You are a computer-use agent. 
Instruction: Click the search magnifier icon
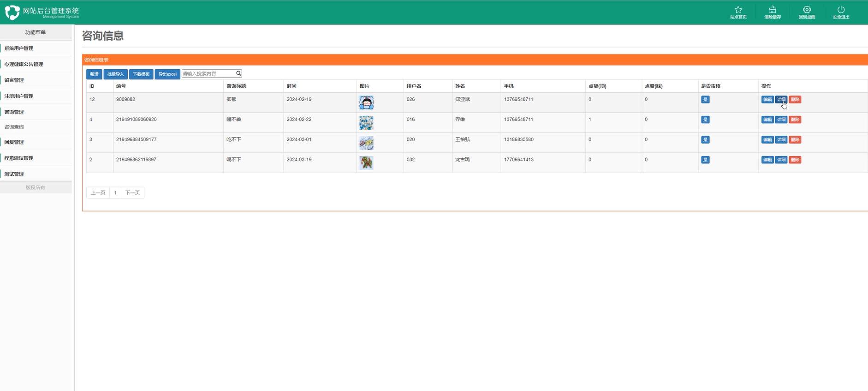238,73
